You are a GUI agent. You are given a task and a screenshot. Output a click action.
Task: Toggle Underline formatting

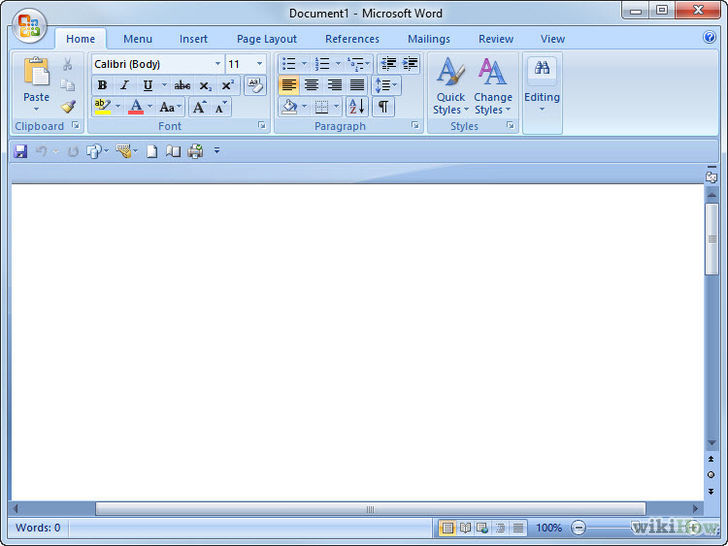tap(148, 85)
